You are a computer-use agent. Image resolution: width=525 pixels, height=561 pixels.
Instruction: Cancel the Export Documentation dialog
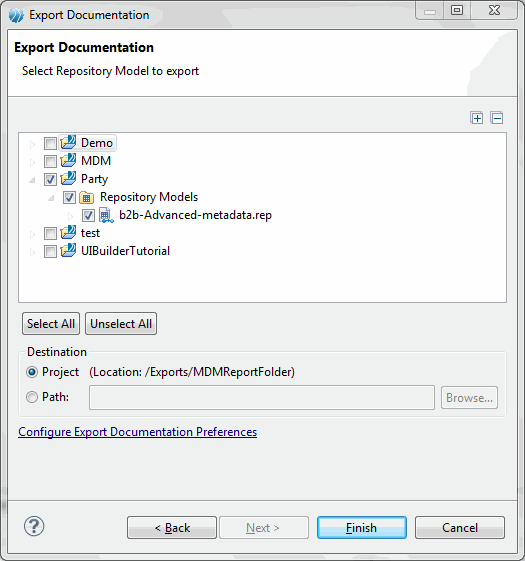(460, 527)
